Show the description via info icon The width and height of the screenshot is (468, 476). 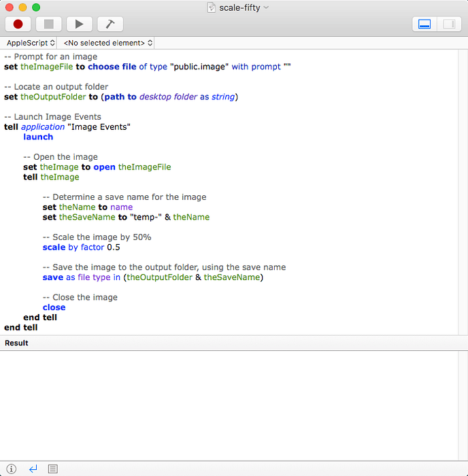tap(12, 469)
